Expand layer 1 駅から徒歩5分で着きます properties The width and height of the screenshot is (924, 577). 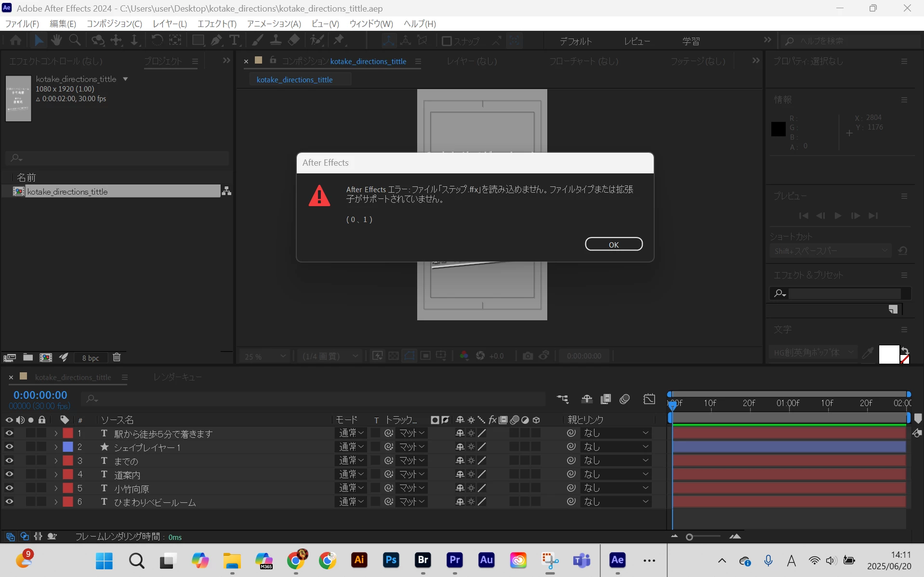coord(56,433)
